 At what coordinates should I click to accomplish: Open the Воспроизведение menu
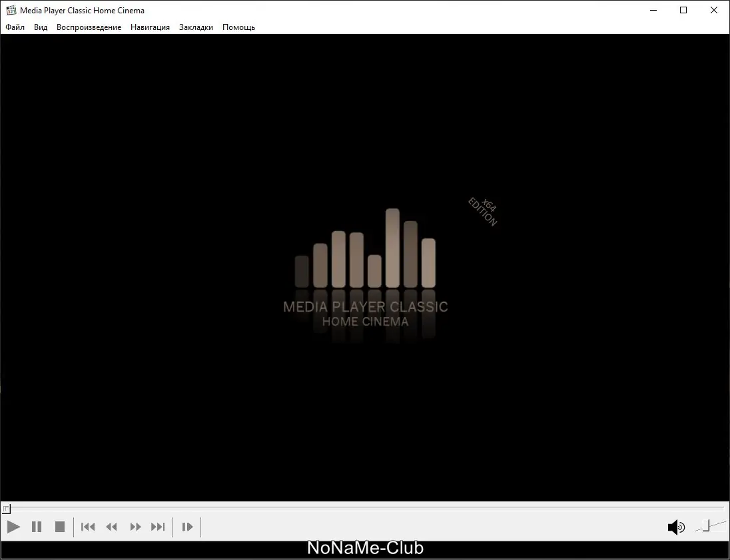click(89, 27)
